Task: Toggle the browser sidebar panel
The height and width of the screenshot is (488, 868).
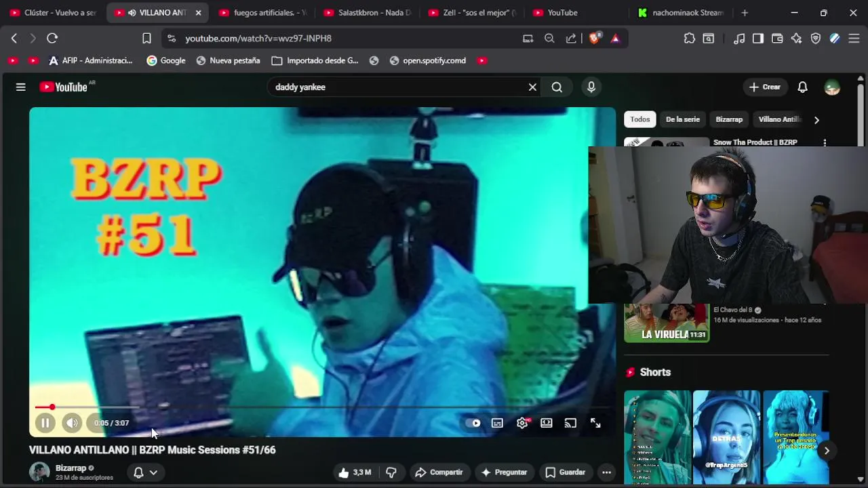Action: pyautogui.click(x=758, y=39)
